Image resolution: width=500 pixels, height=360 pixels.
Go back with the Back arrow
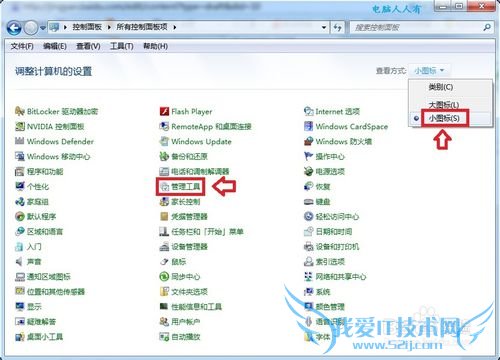pyautogui.click(x=14, y=28)
